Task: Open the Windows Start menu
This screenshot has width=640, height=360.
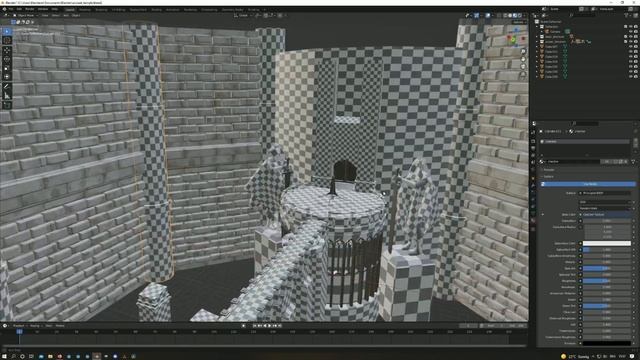Action: point(4,356)
